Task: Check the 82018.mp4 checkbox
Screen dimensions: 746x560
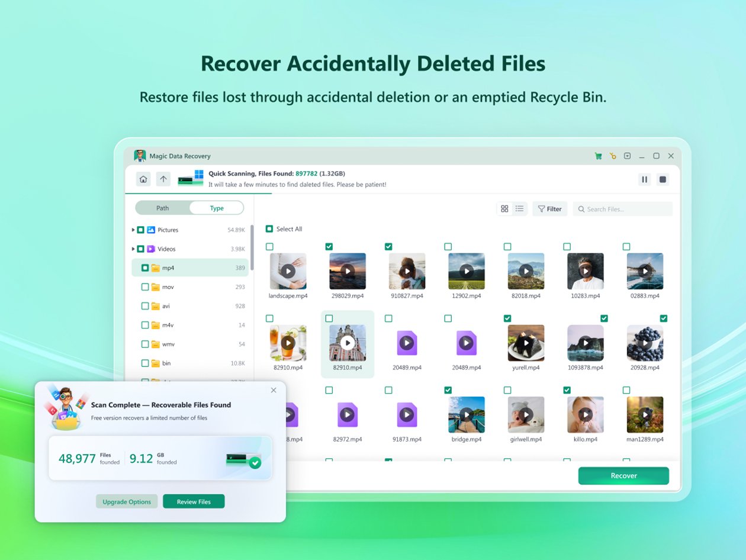Action: pos(507,246)
